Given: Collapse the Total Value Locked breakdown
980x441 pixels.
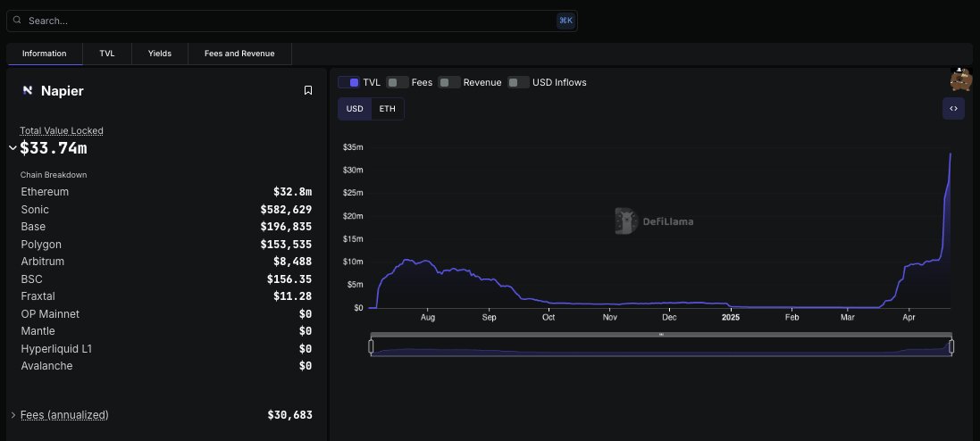Looking at the screenshot, I should coord(13,148).
